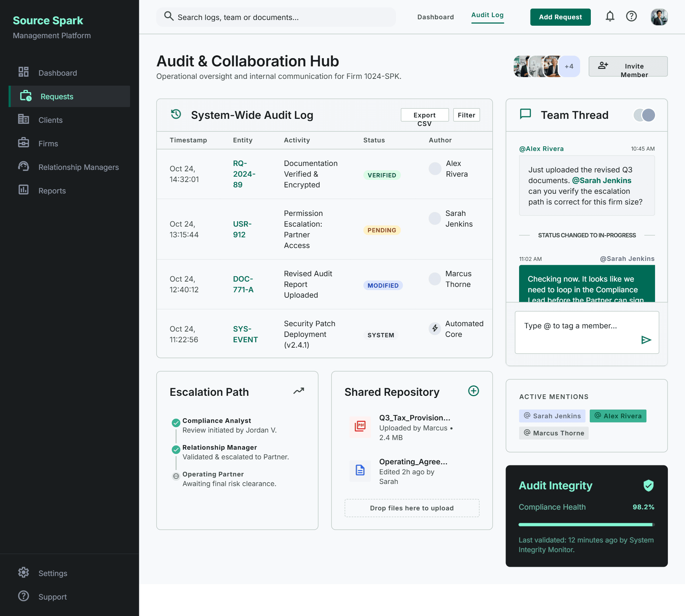Click the @Sarah Jenkins mention in Alex's message

(602, 181)
